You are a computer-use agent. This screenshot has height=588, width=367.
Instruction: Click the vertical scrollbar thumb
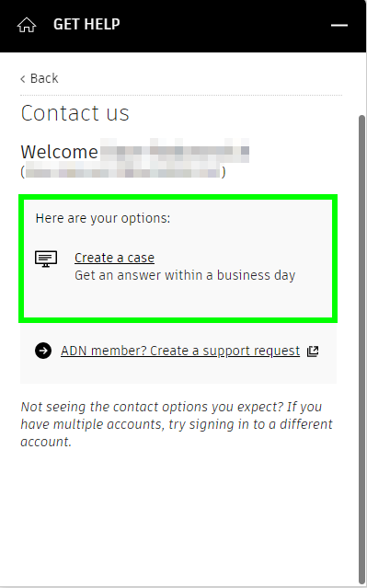pos(361,349)
